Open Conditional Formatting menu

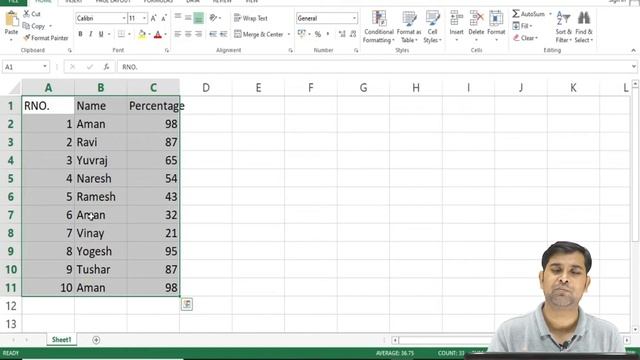click(x=379, y=27)
